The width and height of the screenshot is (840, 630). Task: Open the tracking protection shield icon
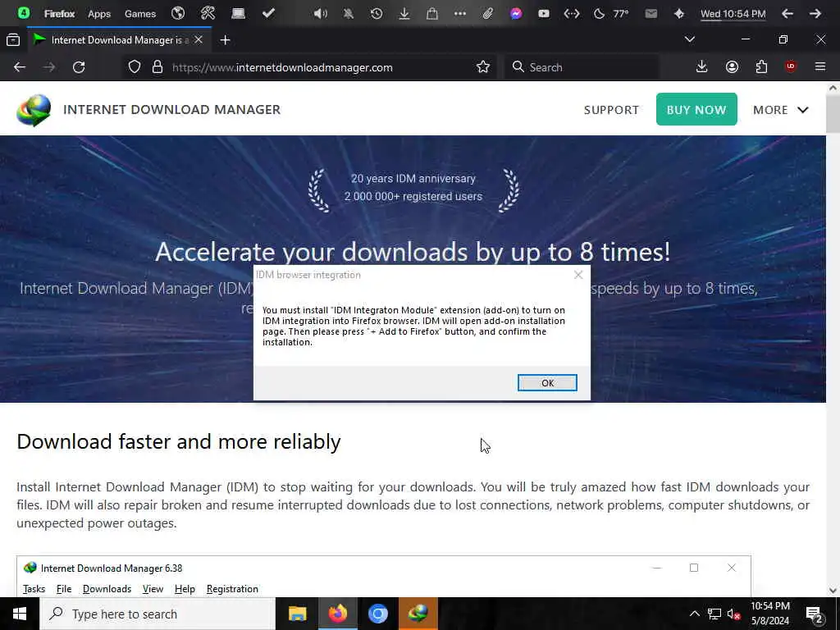[x=135, y=67]
